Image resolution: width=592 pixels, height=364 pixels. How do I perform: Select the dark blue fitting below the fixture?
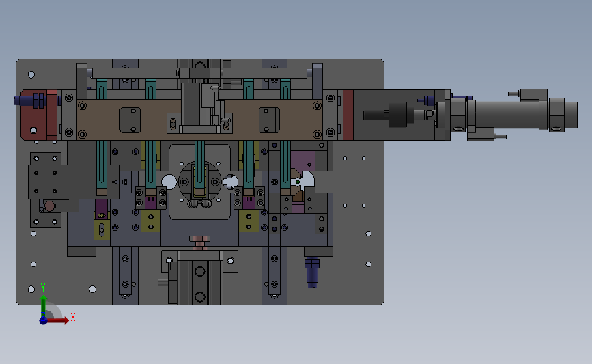coord(312,272)
